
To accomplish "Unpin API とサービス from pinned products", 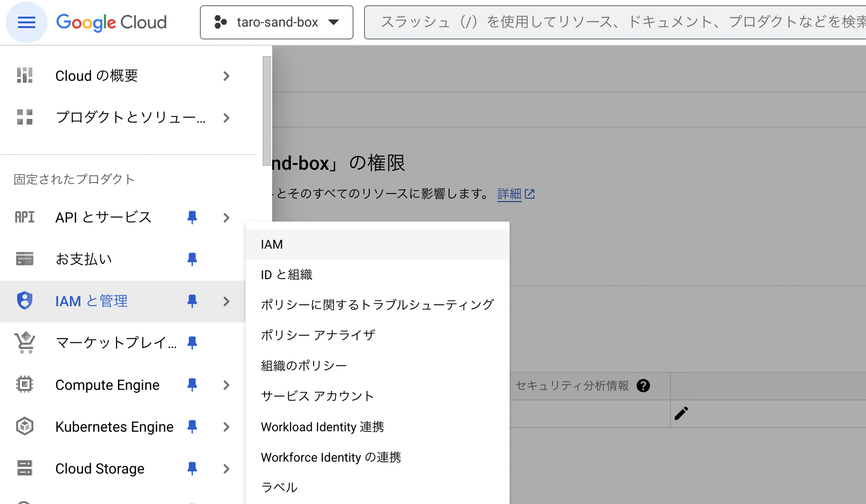I will coord(192,217).
